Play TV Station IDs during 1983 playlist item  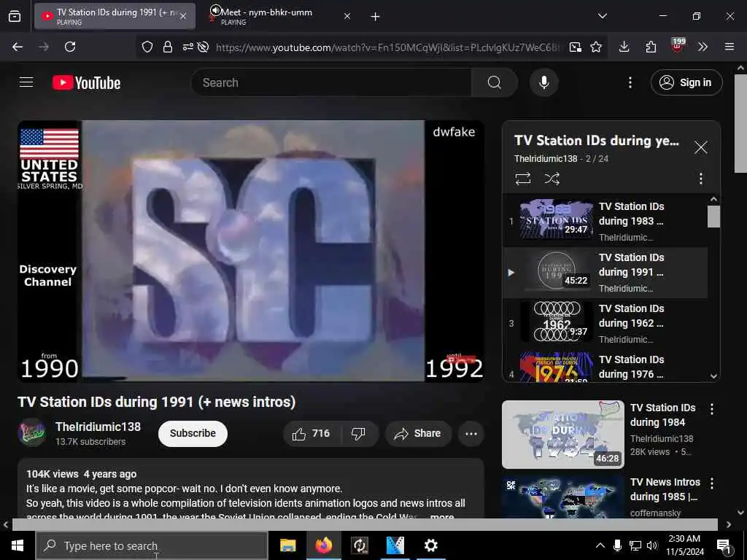(605, 222)
